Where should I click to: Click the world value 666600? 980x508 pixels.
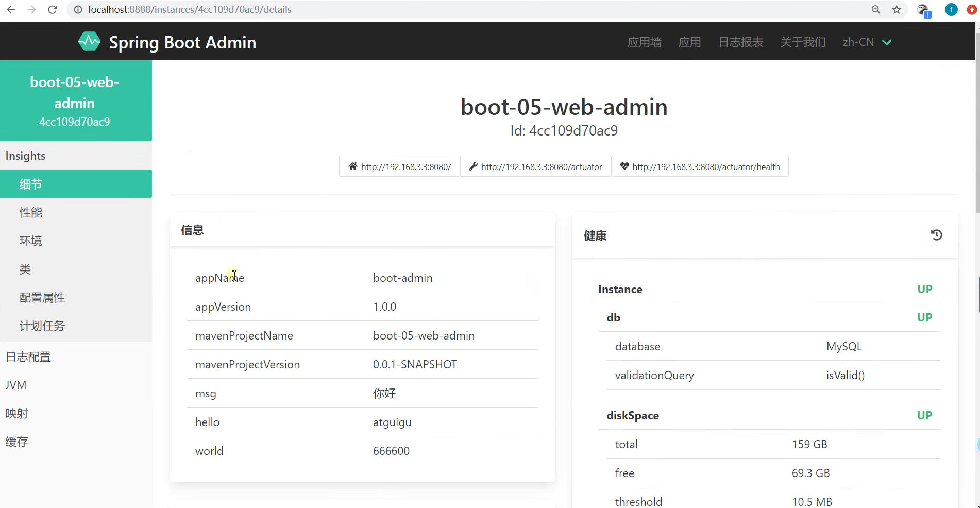pyautogui.click(x=391, y=451)
